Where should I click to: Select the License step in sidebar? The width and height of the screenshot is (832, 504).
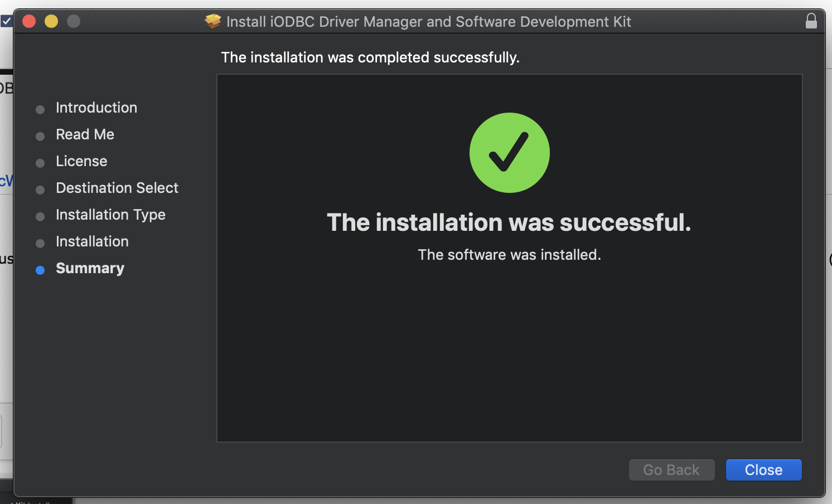[81, 161]
